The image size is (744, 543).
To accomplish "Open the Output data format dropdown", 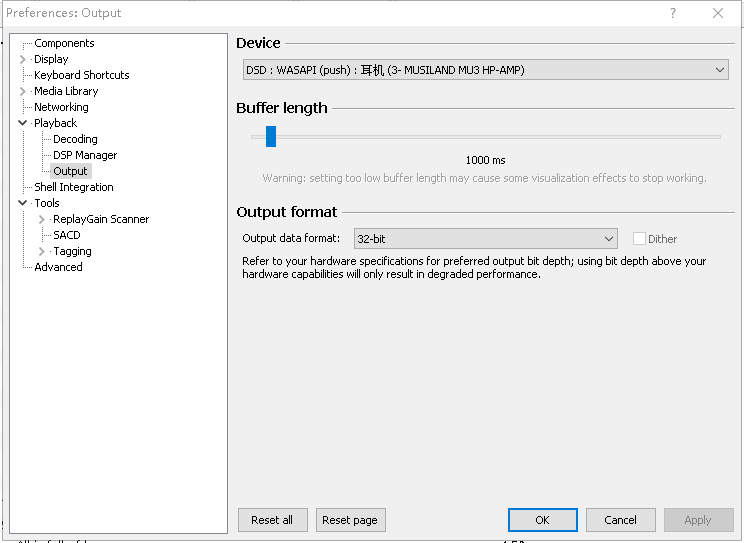I will click(486, 239).
